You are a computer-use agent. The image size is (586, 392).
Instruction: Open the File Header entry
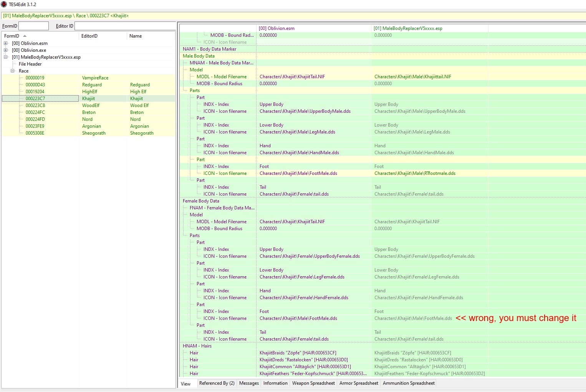30,64
